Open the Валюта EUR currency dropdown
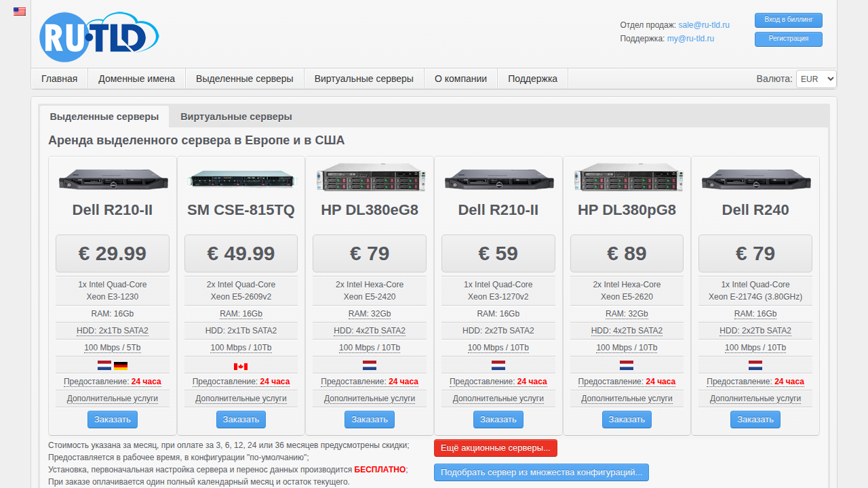Screen dimensions: 868x488 click(816, 79)
